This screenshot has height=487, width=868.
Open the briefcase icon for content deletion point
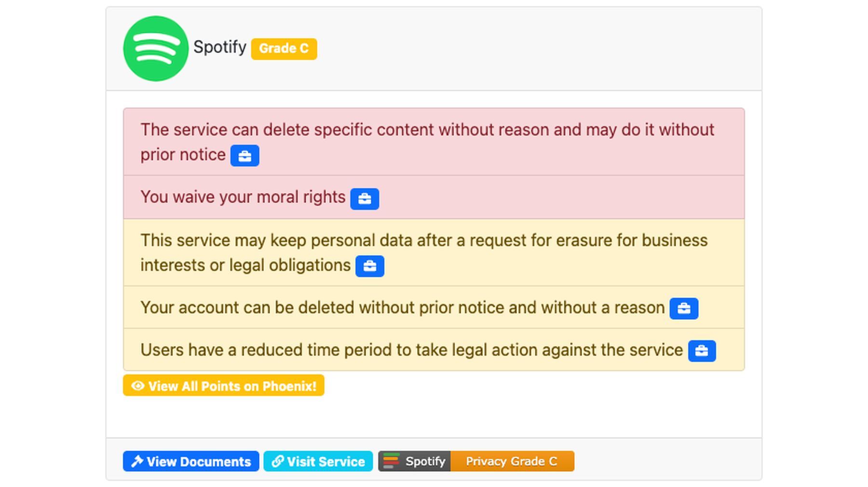[x=245, y=155]
